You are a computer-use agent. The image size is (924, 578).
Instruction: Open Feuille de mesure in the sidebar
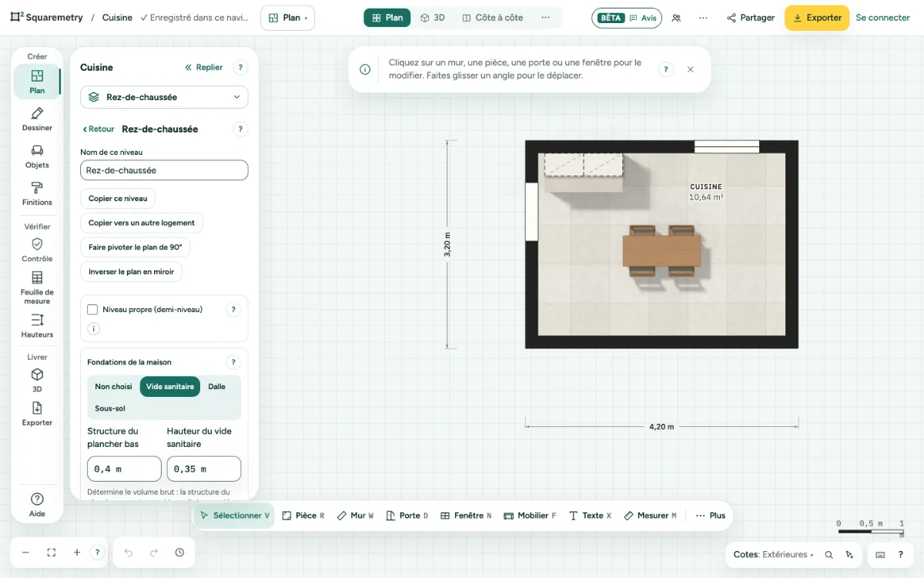tap(37, 287)
